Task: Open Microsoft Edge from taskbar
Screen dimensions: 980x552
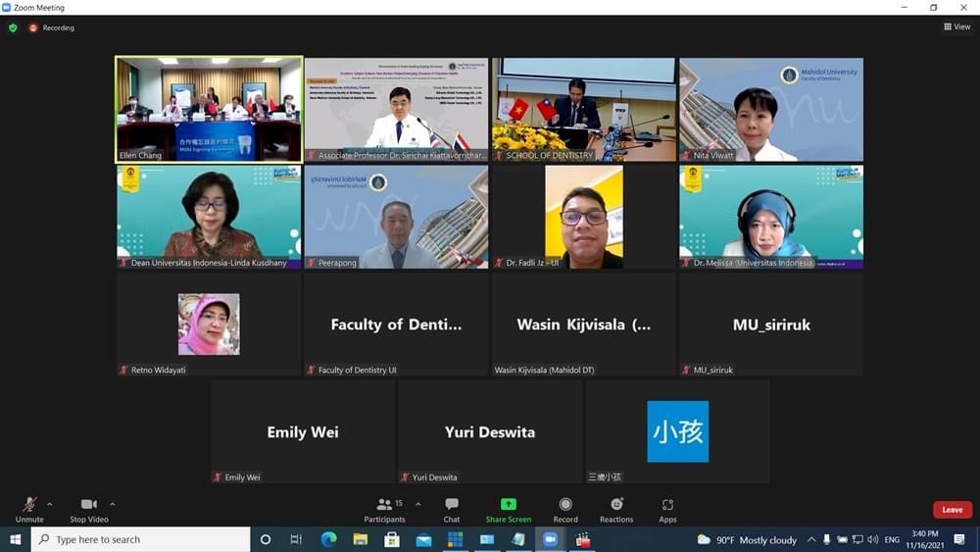Action: (328, 539)
